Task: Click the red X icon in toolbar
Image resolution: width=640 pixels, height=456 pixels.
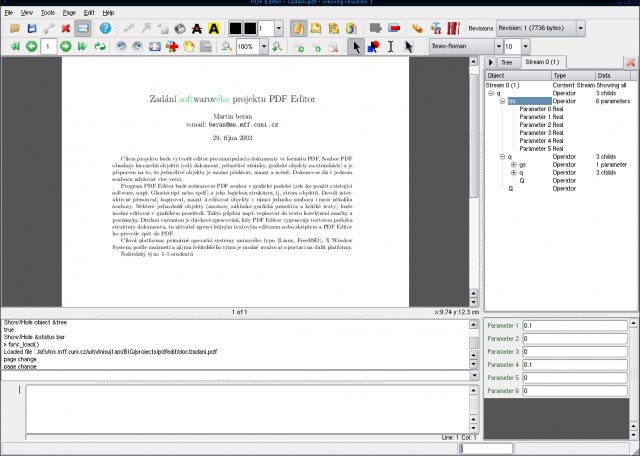Action: [66, 29]
